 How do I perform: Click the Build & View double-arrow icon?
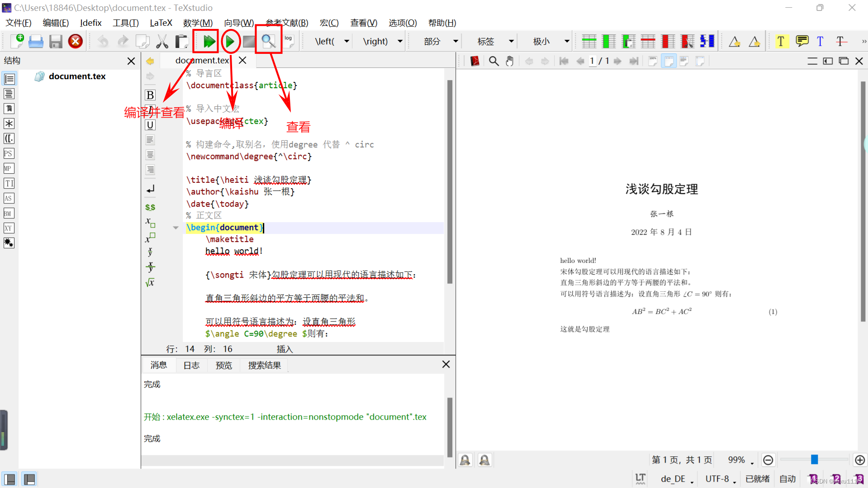coord(209,42)
